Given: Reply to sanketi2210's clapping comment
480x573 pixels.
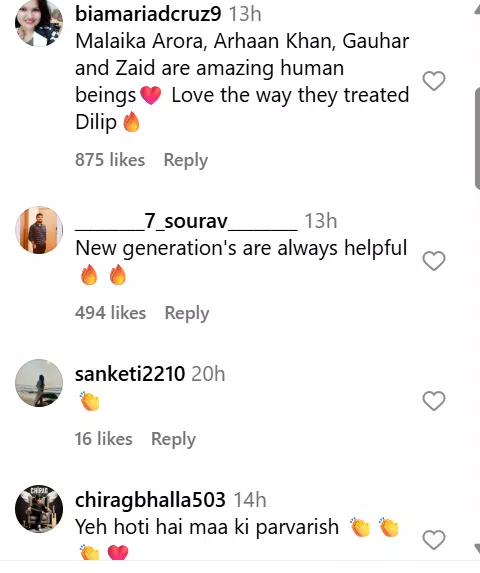Looking at the screenshot, I should tap(173, 439).
